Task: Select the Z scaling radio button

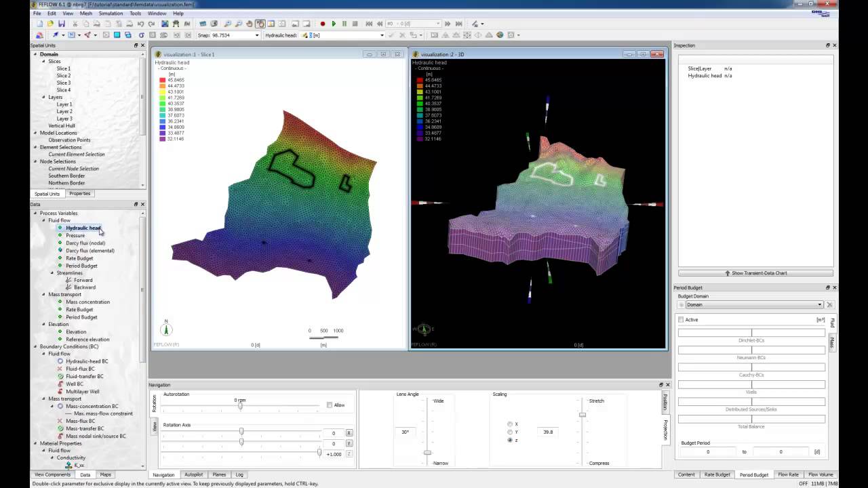Action: click(x=510, y=440)
